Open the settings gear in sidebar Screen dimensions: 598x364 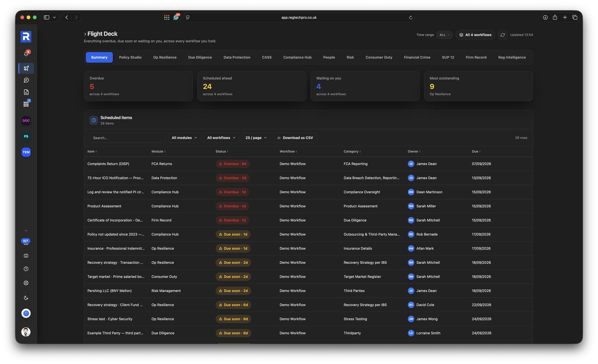click(26, 283)
